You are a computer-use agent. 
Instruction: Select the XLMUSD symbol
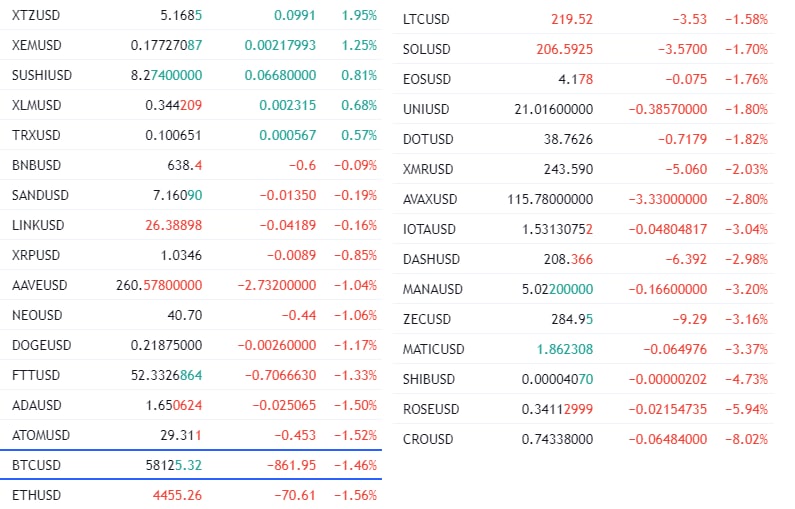(37, 105)
